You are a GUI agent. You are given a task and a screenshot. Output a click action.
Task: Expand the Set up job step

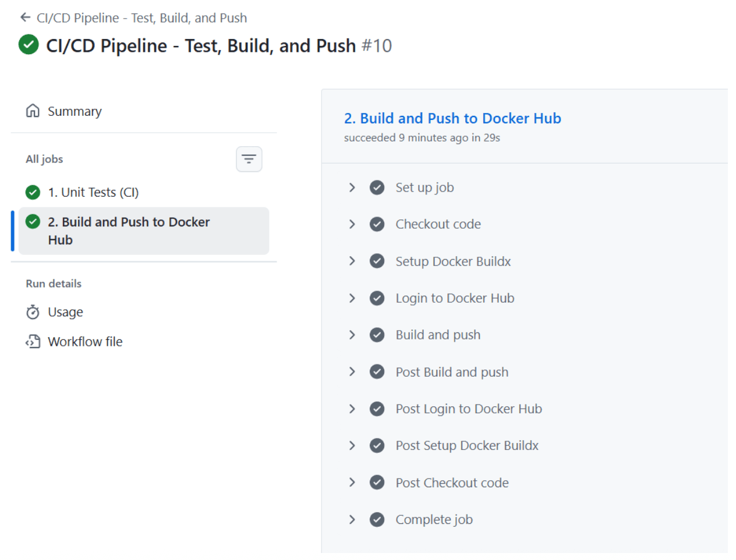[352, 187]
